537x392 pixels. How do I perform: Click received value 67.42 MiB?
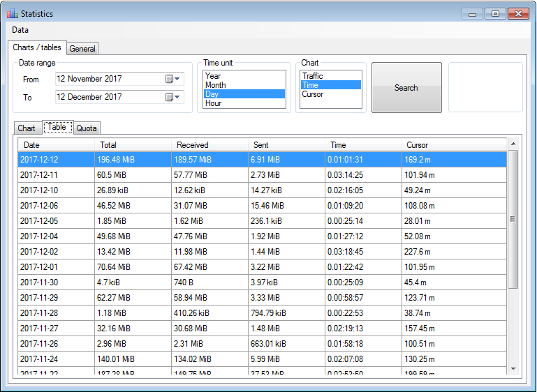click(x=209, y=267)
